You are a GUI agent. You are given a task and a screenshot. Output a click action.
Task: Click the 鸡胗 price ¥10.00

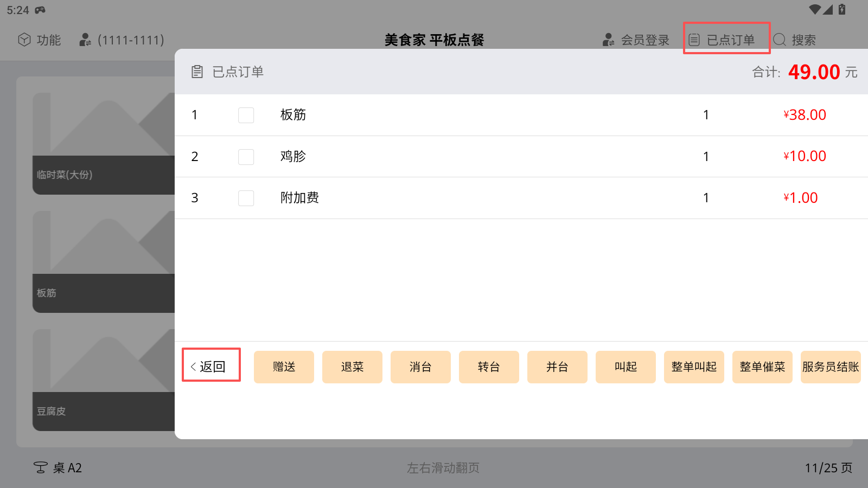[805, 156]
